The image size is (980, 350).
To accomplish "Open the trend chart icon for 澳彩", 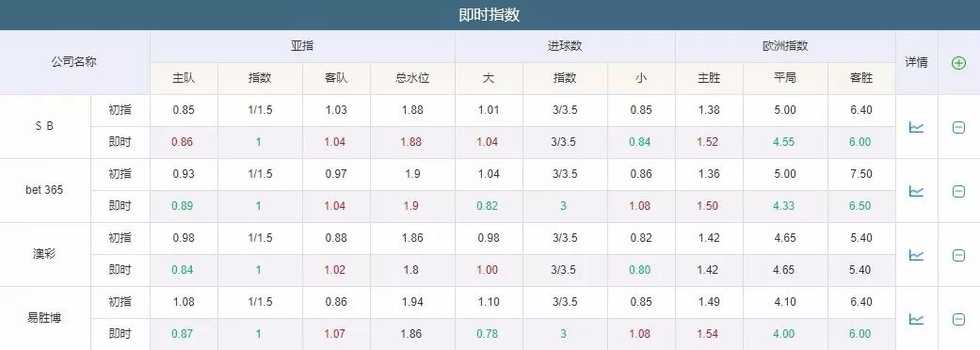I will 916,255.
